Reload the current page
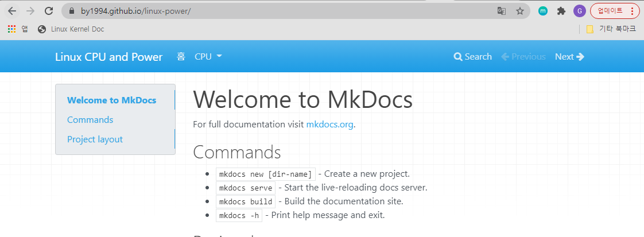The width and height of the screenshot is (644, 237). tap(49, 11)
